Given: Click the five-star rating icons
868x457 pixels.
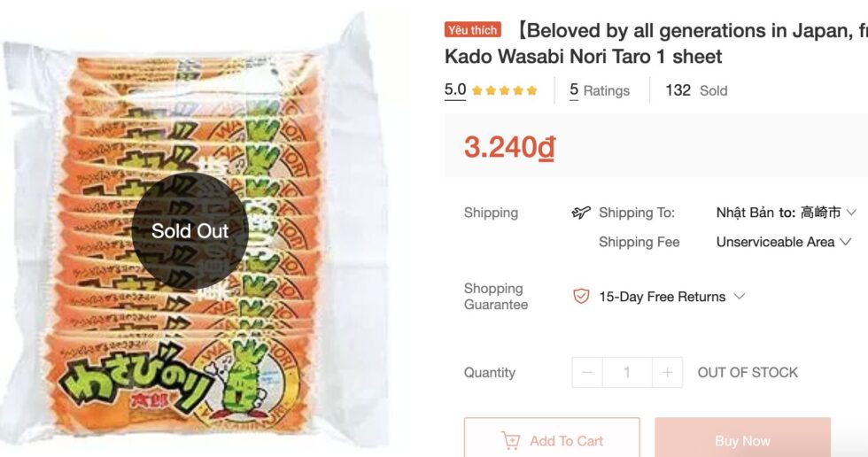Looking at the screenshot, I should pyautogui.click(x=504, y=90).
